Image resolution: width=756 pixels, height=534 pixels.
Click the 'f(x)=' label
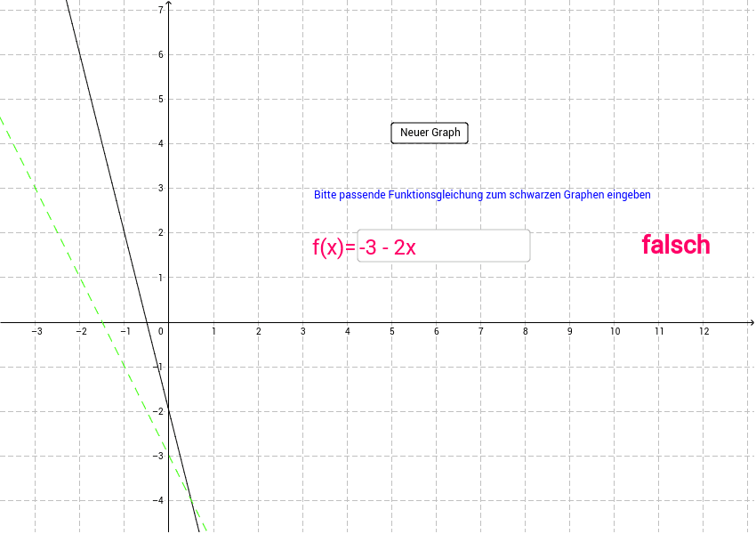click(334, 247)
